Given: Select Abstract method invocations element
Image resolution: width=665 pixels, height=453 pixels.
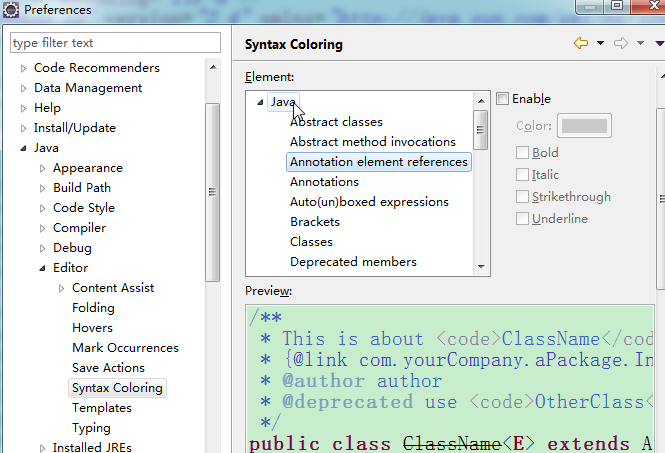Looking at the screenshot, I should click(373, 142).
